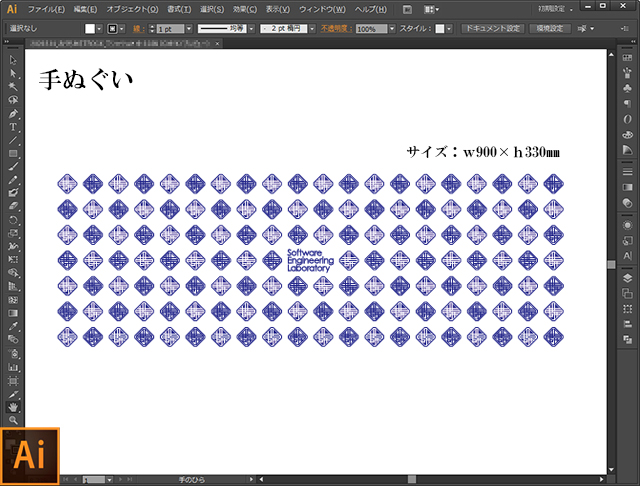Select the Type tool
This screenshot has height=486, width=640.
point(14,127)
